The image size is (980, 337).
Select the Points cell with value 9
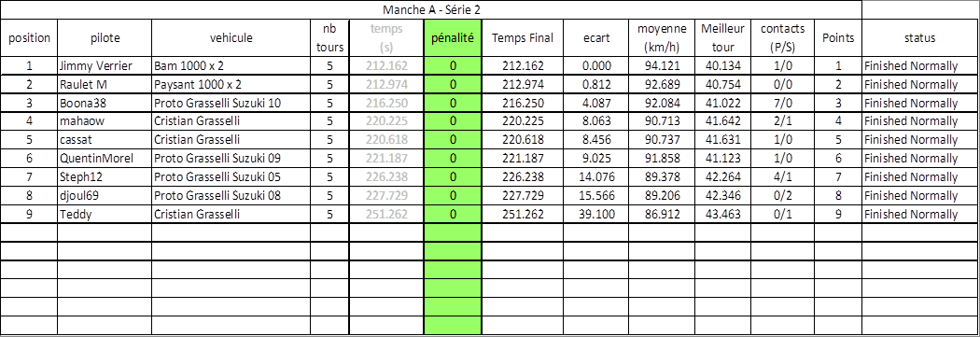pyautogui.click(x=838, y=215)
